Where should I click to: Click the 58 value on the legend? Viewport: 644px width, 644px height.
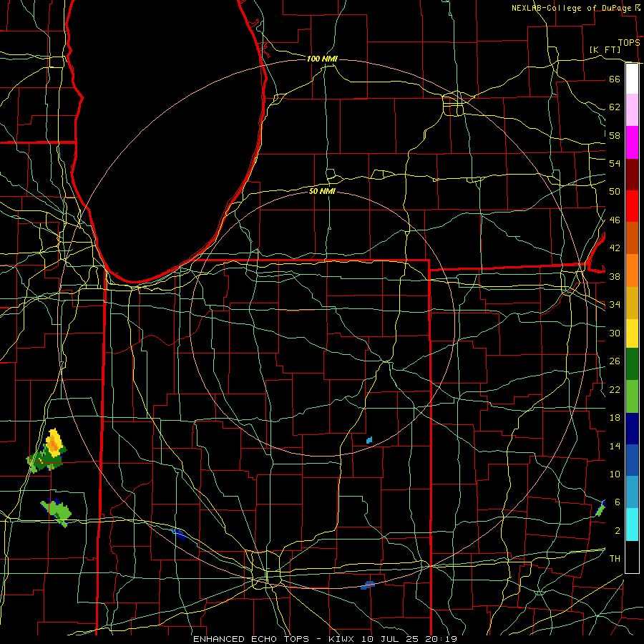click(615, 135)
